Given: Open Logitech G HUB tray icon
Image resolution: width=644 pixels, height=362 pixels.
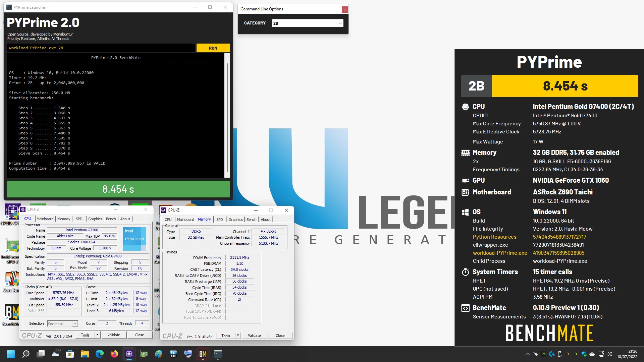Looking at the screenshot, I should (x=552, y=354).
